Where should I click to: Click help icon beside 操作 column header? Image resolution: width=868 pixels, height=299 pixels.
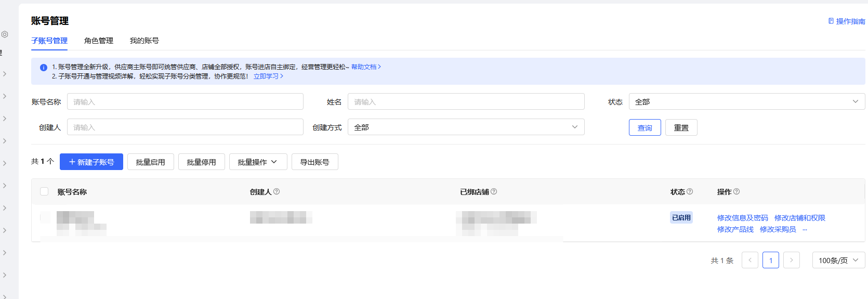coord(737,192)
